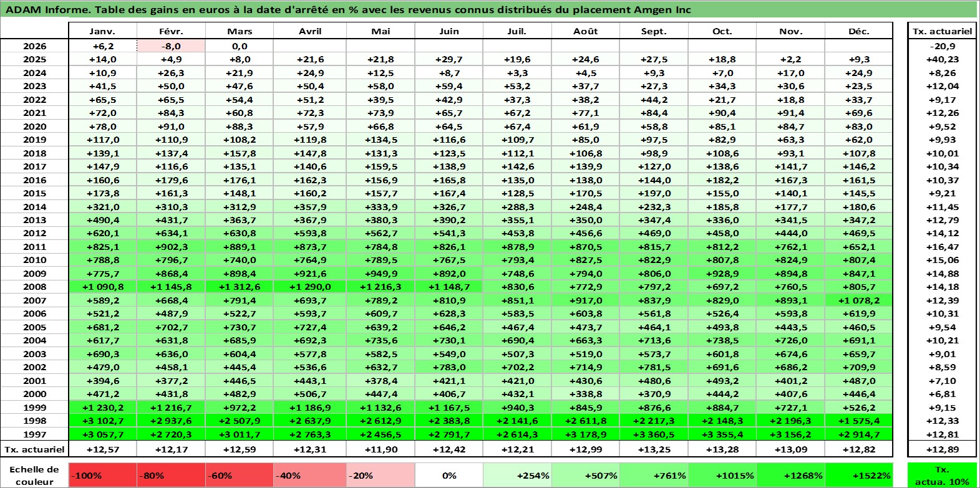This screenshot has width=980, height=488.
Task: Click the +928,9 cell for October 2009
Action: click(x=722, y=274)
